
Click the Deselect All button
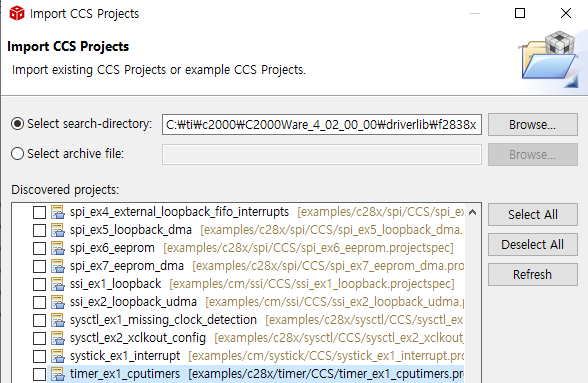coord(532,245)
